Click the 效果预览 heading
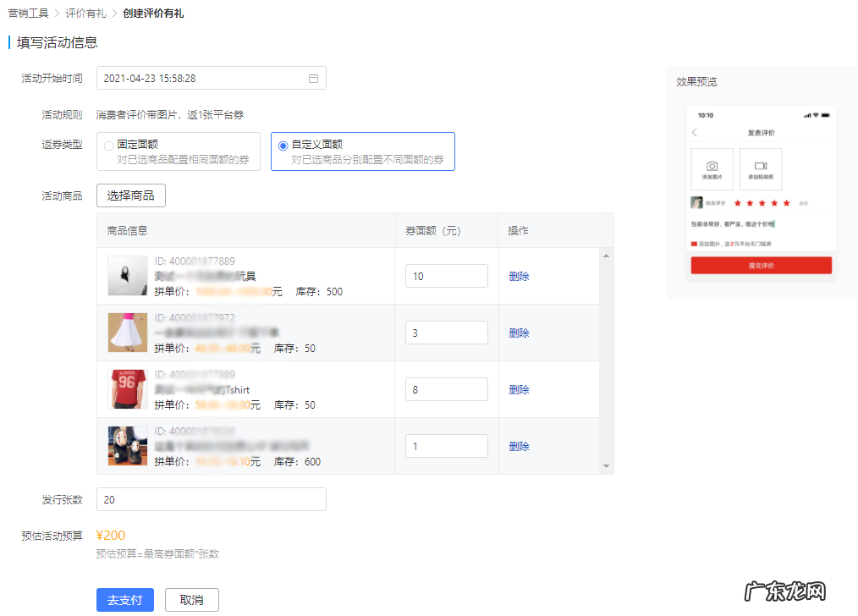858x616 pixels. tap(696, 82)
